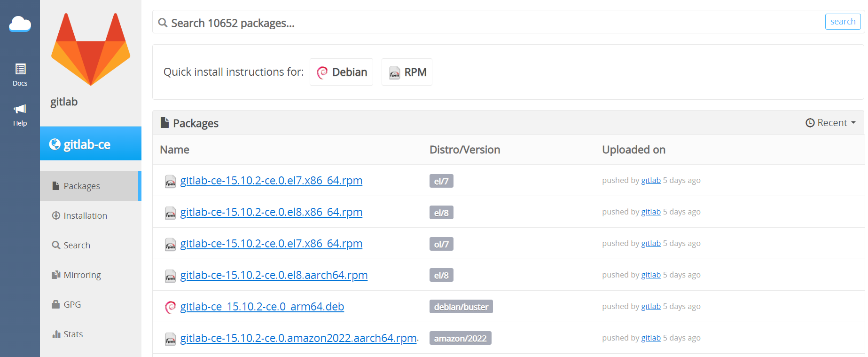
Task: Click the el/8 tag on x86_64 row
Action: point(441,213)
